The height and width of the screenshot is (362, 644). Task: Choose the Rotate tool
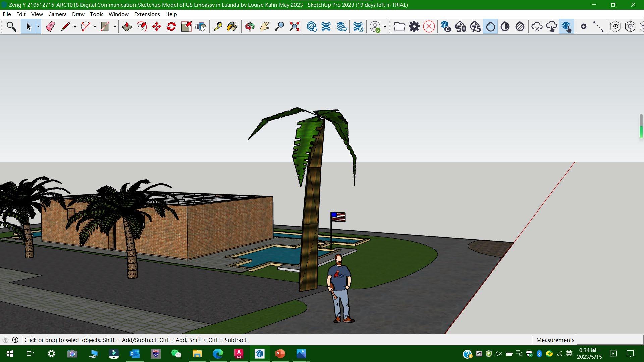[171, 26]
